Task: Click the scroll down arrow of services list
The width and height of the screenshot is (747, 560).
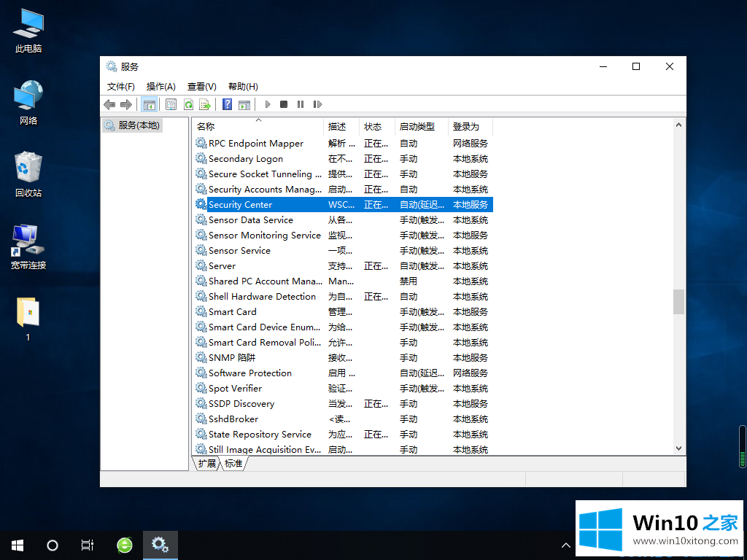Action: (x=678, y=449)
